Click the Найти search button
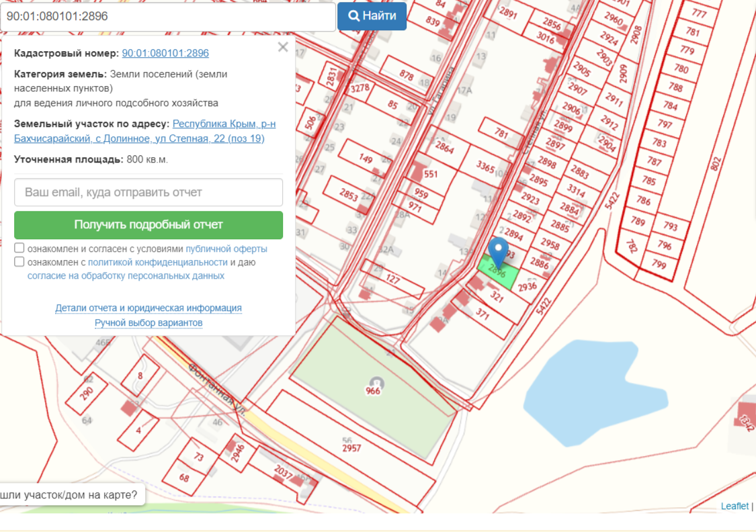 372,16
